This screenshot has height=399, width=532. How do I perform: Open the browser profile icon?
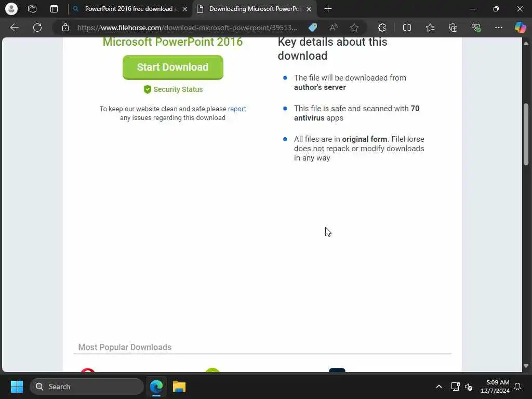pyautogui.click(x=11, y=9)
